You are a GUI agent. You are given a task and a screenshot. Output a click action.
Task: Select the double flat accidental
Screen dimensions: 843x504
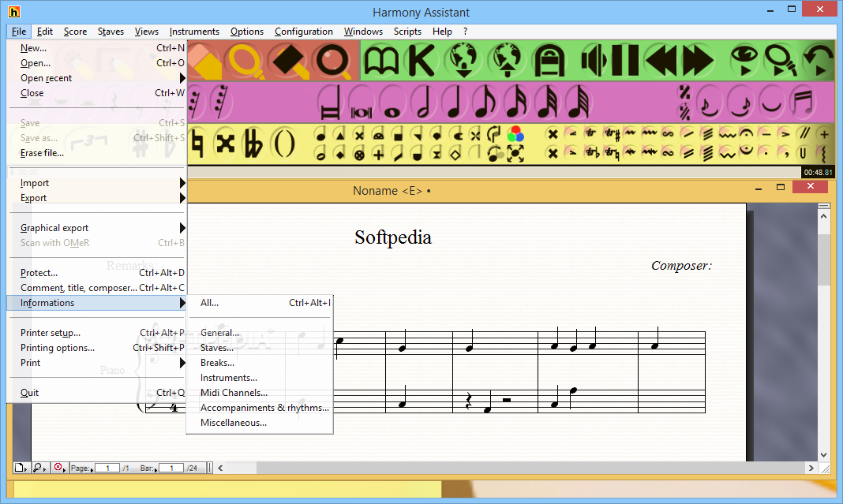(253, 144)
